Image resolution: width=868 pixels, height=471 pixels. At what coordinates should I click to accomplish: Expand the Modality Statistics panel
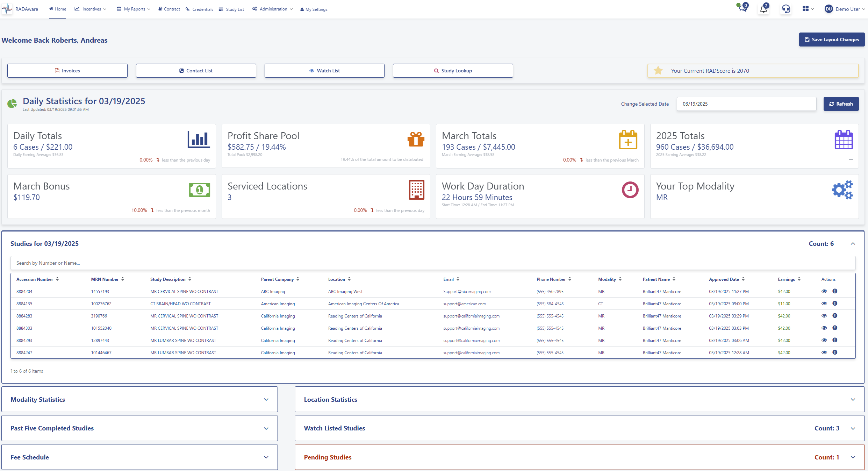[266, 399]
